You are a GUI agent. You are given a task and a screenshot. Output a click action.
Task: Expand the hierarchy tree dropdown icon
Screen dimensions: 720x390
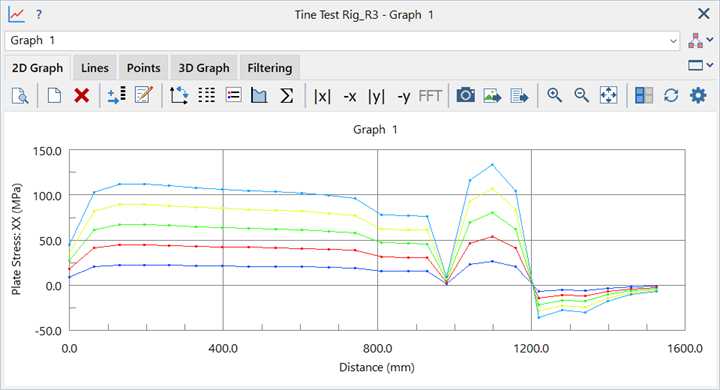point(700,40)
